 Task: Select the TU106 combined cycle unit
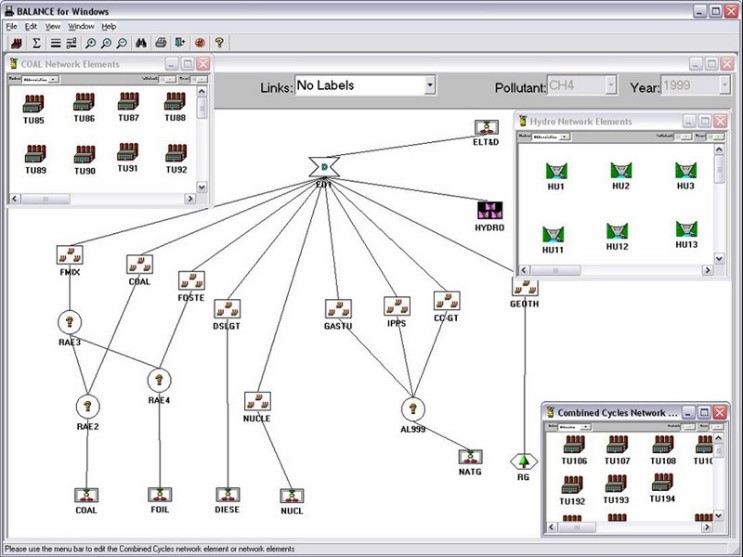pyautogui.click(x=574, y=445)
